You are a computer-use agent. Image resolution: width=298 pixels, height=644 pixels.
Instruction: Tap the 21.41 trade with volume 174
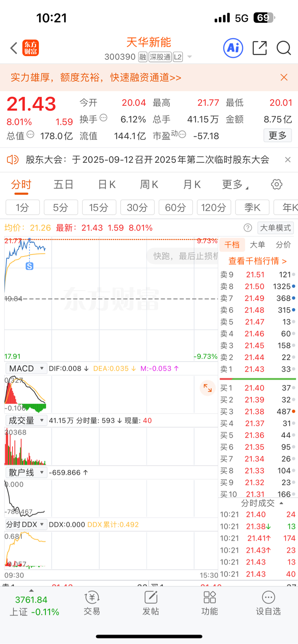click(x=258, y=538)
